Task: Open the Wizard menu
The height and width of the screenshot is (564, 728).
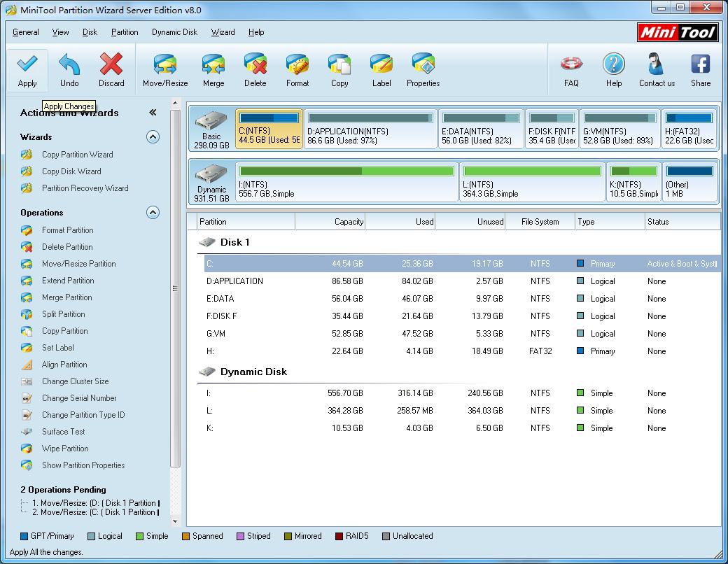Action: [223, 32]
